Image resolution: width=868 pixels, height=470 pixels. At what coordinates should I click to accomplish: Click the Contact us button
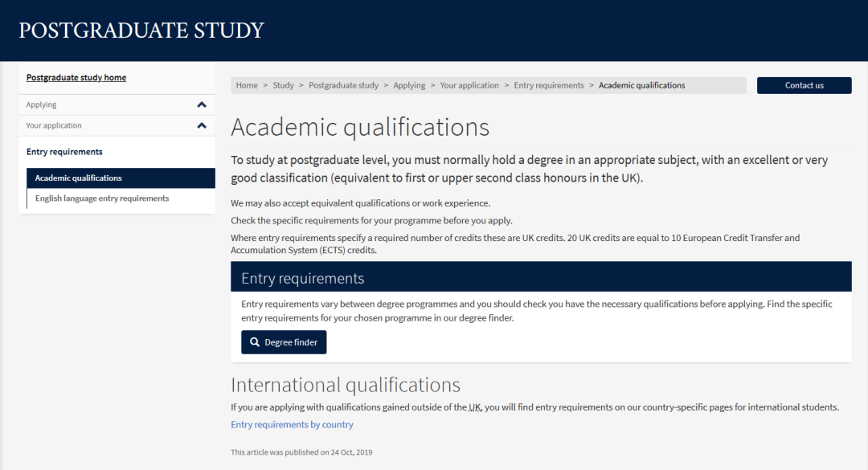[804, 85]
